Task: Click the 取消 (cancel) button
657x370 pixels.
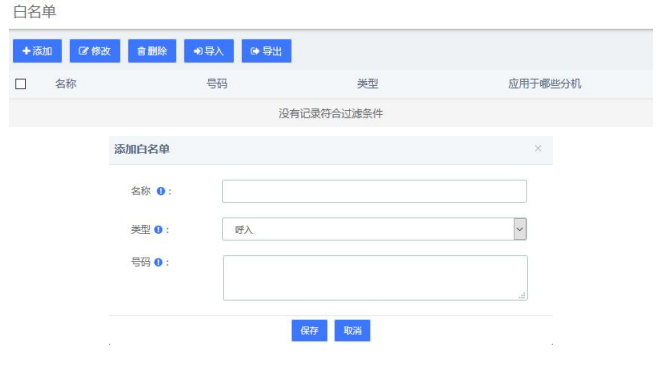Action: click(352, 331)
